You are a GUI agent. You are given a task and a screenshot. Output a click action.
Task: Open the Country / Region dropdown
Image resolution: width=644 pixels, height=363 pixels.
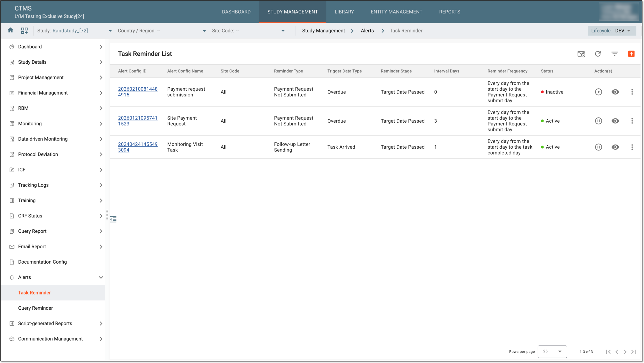pyautogui.click(x=162, y=31)
